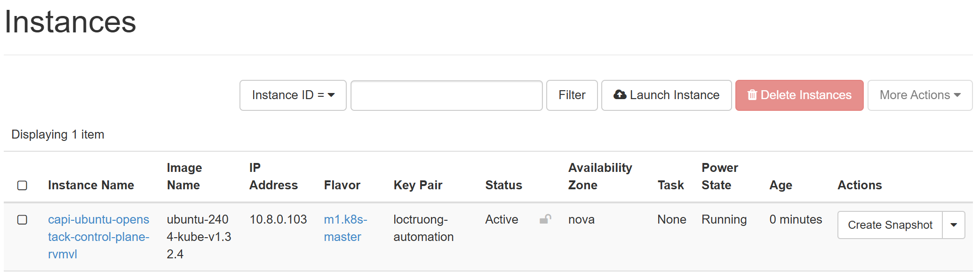This screenshot has width=980, height=279.
Task: Click the Power State column header
Action: 719,177
